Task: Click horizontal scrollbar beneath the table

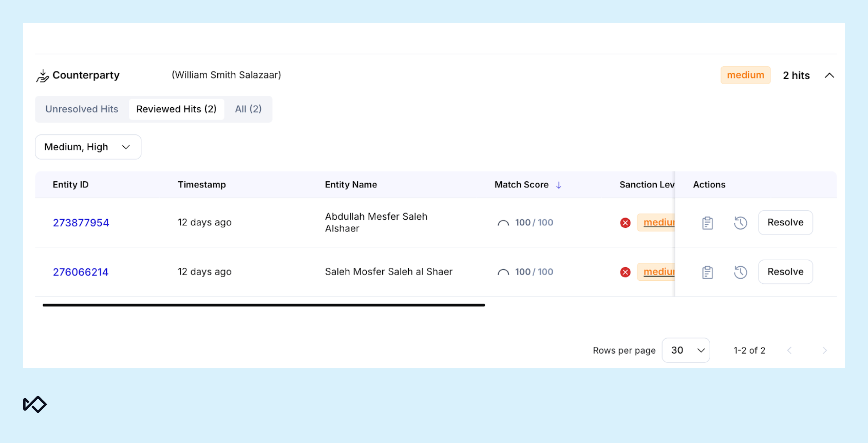Action: point(264,305)
